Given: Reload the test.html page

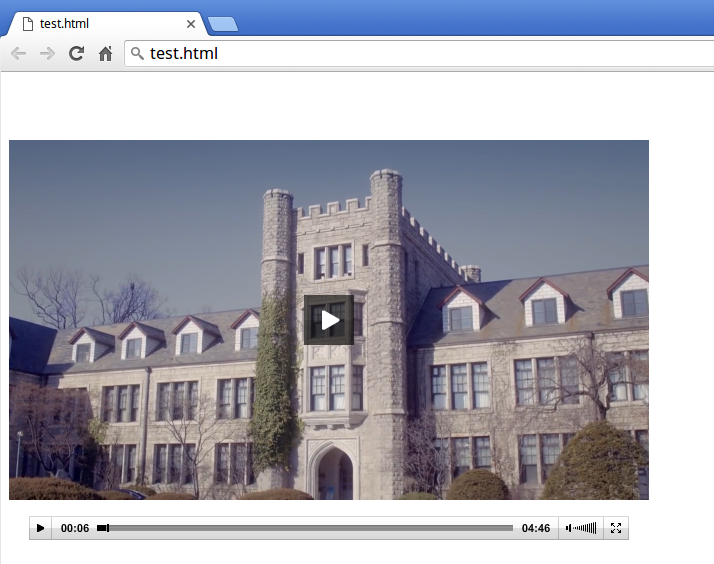Looking at the screenshot, I should coord(76,53).
